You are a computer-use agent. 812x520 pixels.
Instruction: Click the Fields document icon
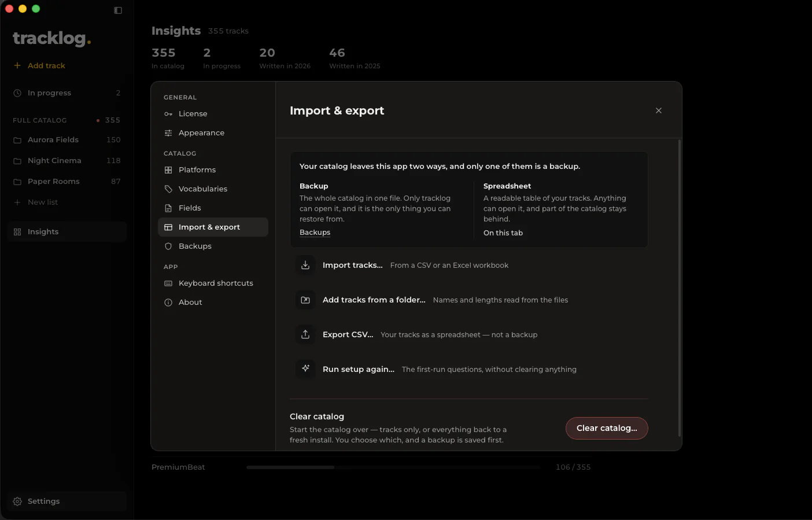click(x=168, y=208)
